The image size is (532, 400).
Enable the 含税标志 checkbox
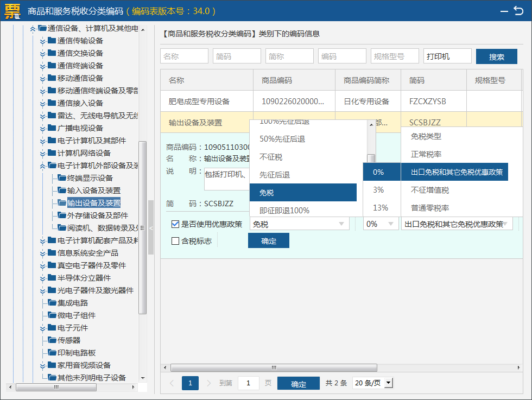click(175, 241)
